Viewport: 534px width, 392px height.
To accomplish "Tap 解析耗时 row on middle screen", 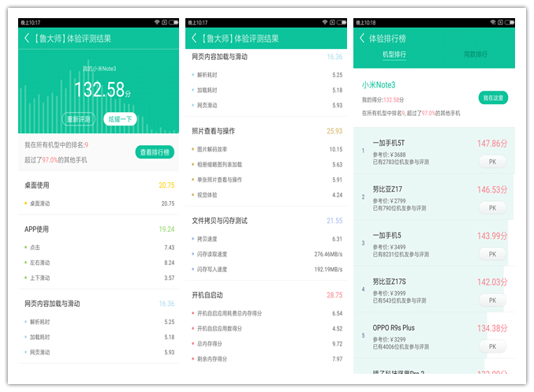I will 266,75.
